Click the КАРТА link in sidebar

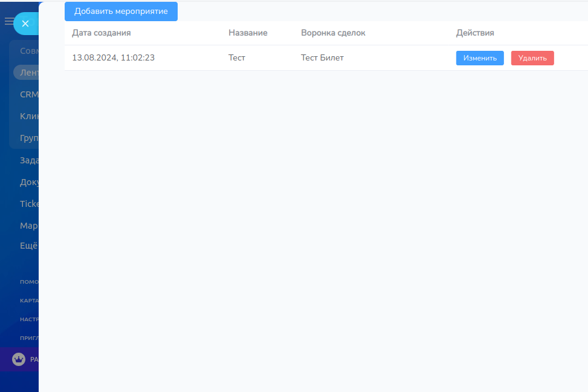tap(29, 301)
